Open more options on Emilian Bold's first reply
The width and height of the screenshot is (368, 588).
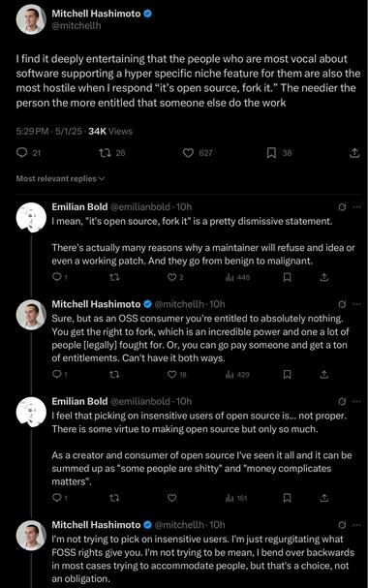356,207
